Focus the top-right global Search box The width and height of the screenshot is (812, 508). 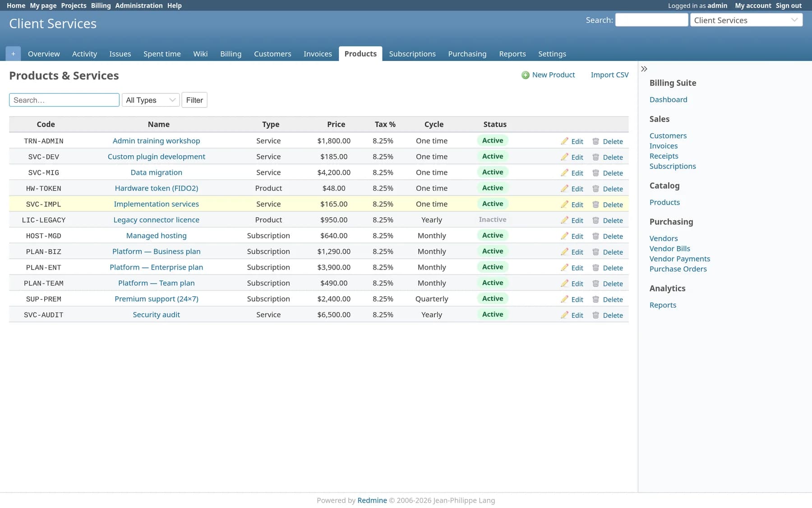point(651,20)
